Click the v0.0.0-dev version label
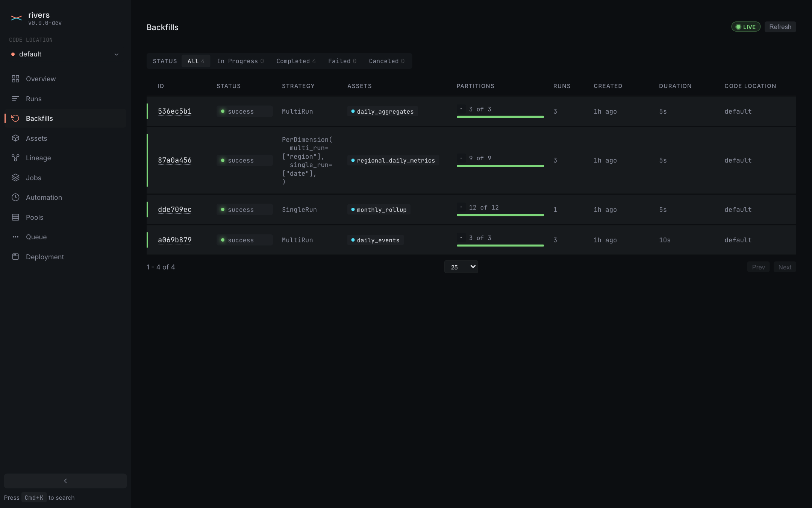 [x=45, y=23]
